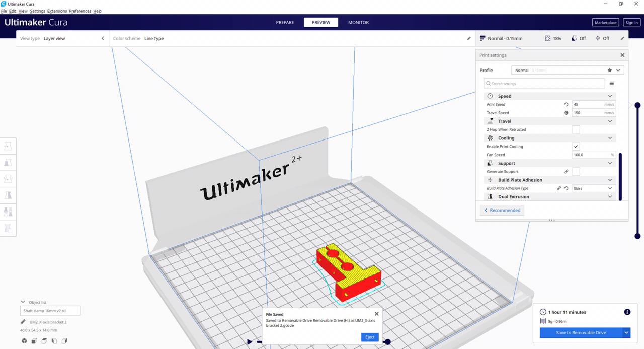This screenshot has height=349, width=644.
Task: Click the Eject button in File Saved notification
Action: pyautogui.click(x=370, y=337)
